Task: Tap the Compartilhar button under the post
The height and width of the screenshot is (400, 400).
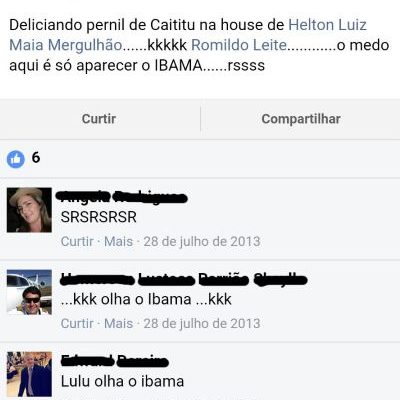Action: point(301,119)
